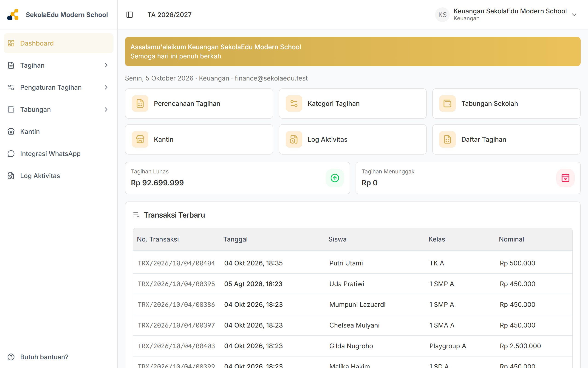
Task: Toggle the sidebar panel icon
Action: point(130,14)
